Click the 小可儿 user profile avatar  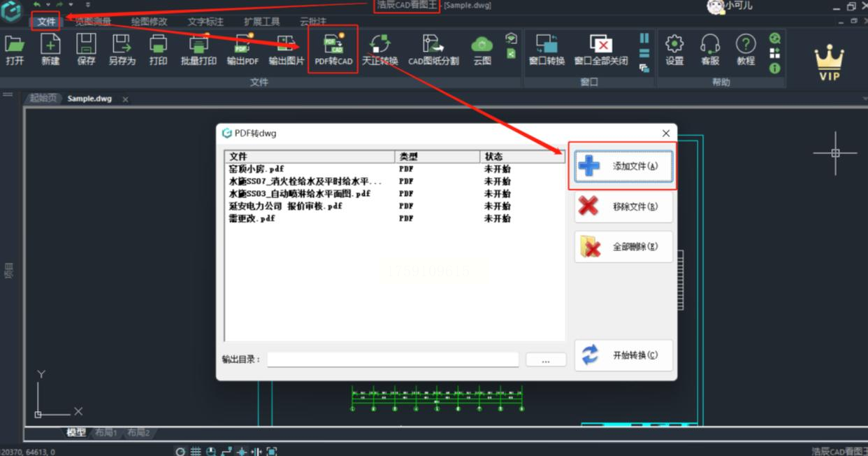pyautogui.click(x=715, y=6)
